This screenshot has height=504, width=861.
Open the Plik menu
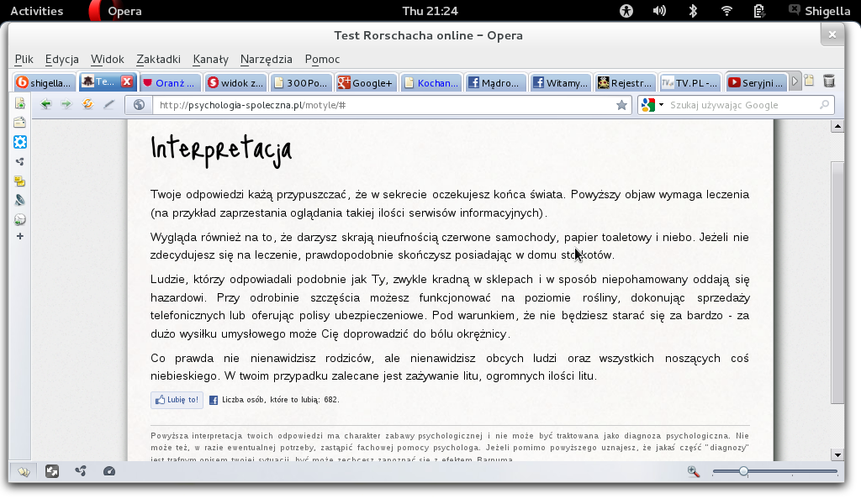pyautogui.click(x=24, y=60)
